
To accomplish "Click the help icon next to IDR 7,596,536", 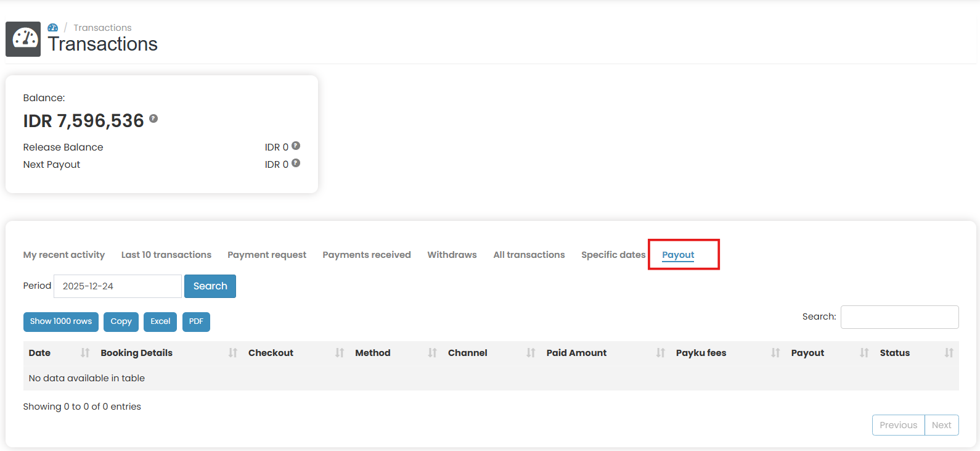I will [153, 118].
